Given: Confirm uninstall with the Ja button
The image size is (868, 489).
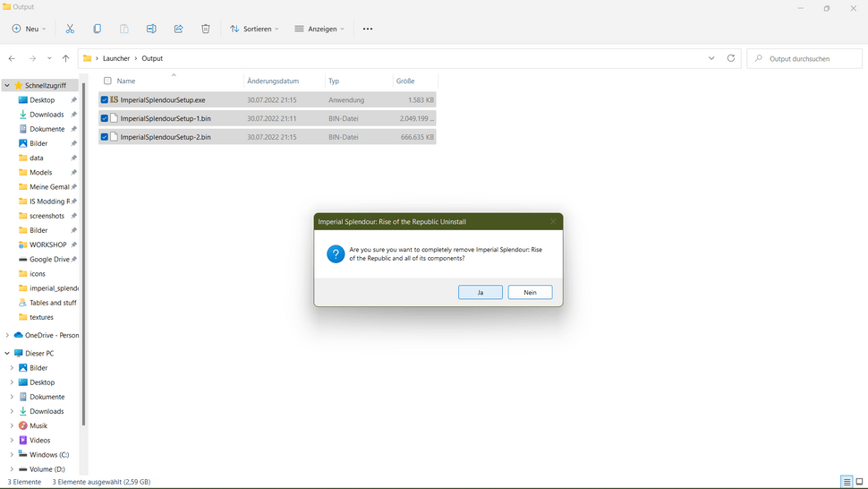Looking at the screenshot, I should pos(480,292).
